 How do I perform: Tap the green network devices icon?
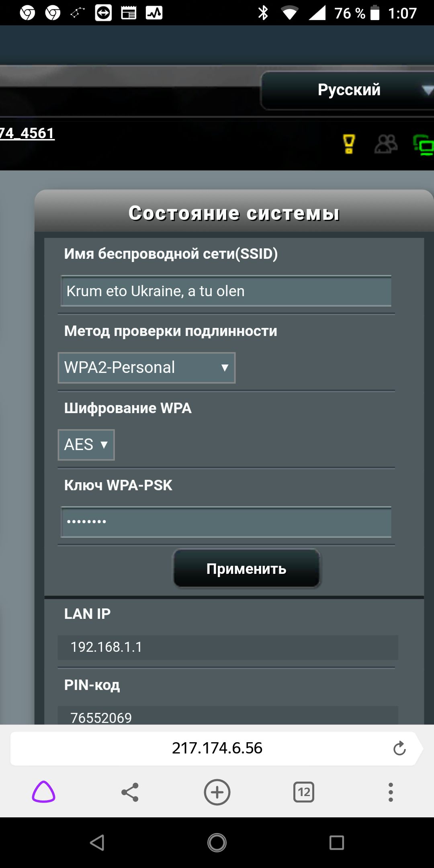click(x=424, y=145)
